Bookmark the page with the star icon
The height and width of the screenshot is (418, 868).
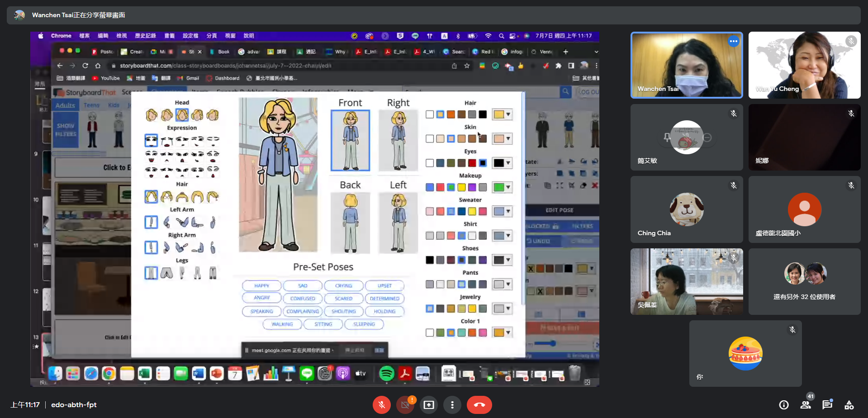(x=467, y=66)
